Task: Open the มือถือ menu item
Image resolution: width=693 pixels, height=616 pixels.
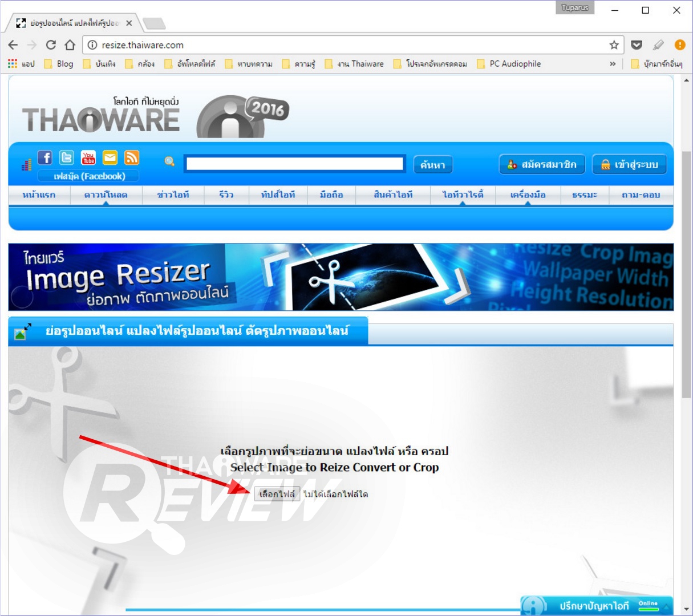Action: (x=331, y=194)
